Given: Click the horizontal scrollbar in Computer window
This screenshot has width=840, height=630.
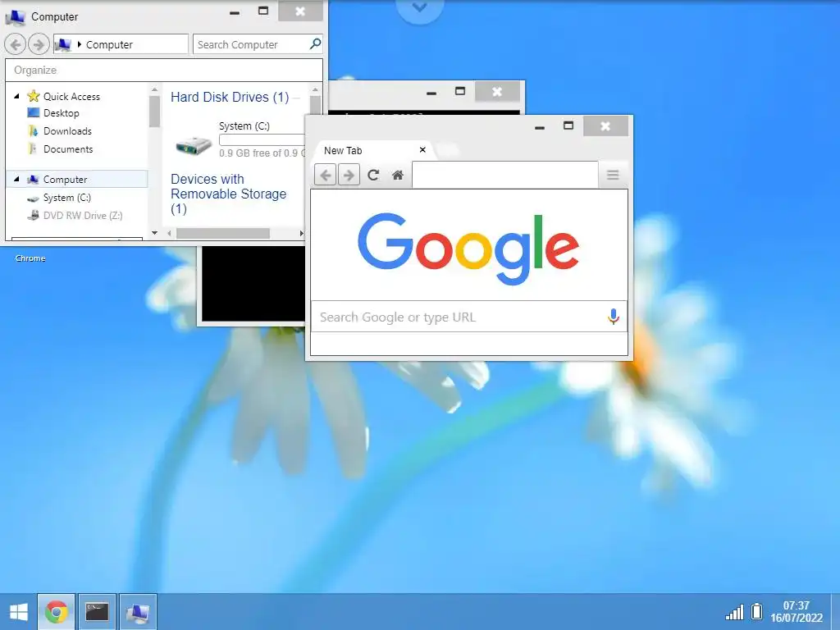Looking at the screenshot, I should 223,234.
